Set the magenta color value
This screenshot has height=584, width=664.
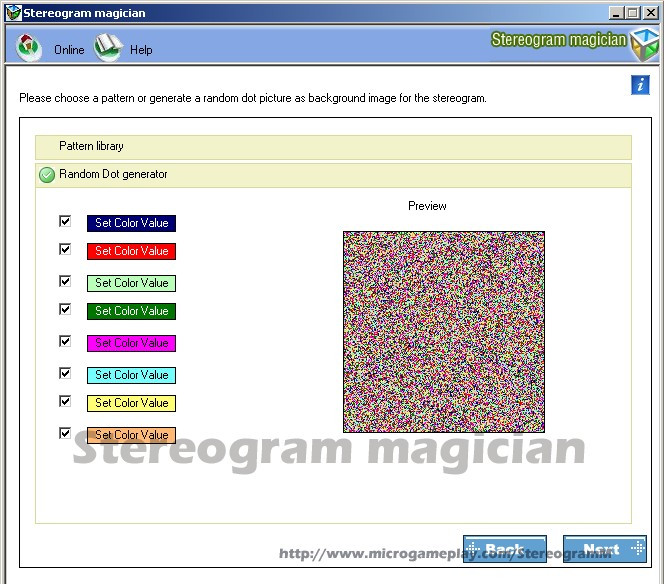[x=131, y=343]
